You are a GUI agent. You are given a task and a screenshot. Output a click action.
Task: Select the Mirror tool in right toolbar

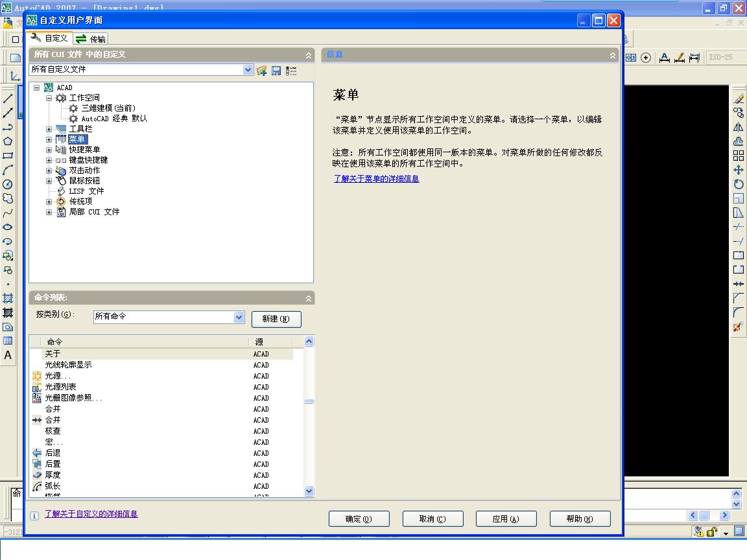click(x=739, y=127)
